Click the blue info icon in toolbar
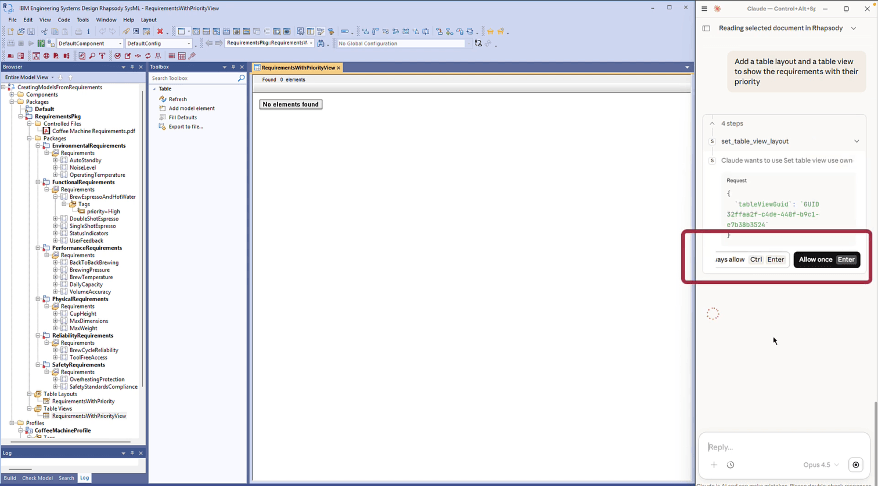The width and height of the screenshot is (878, 486). tap(88, 31)
